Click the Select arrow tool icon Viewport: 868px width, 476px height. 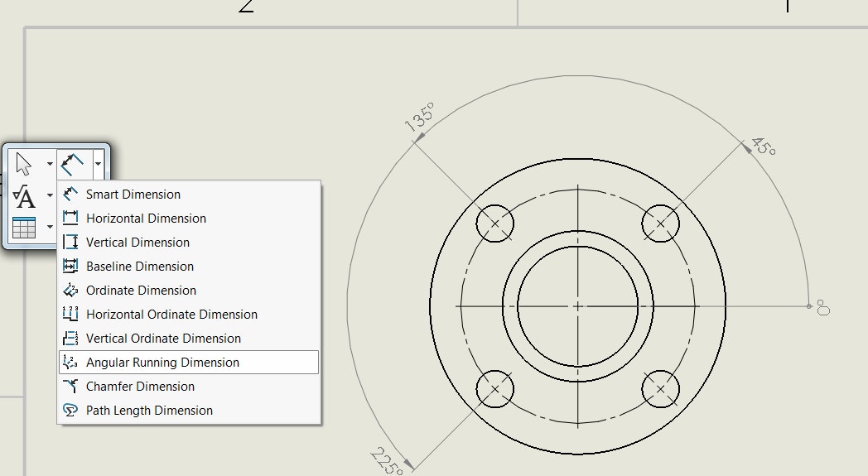(x=24, y=164)
